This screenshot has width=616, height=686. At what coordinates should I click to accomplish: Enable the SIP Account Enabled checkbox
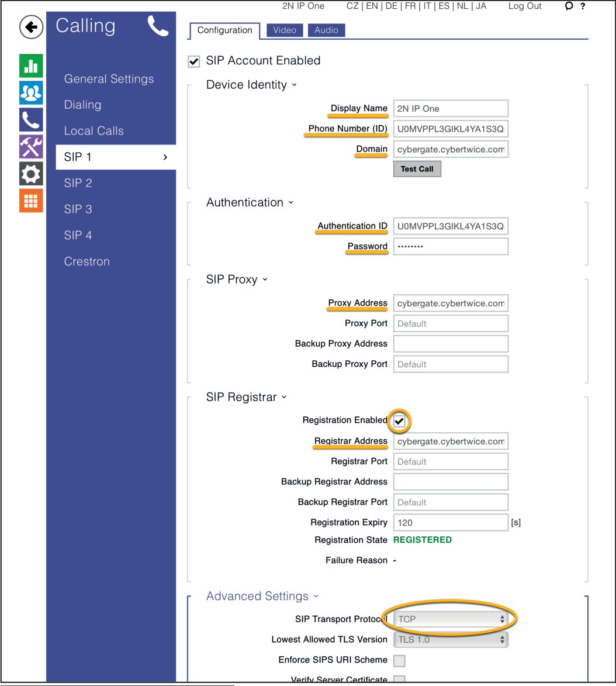(193, 60)
